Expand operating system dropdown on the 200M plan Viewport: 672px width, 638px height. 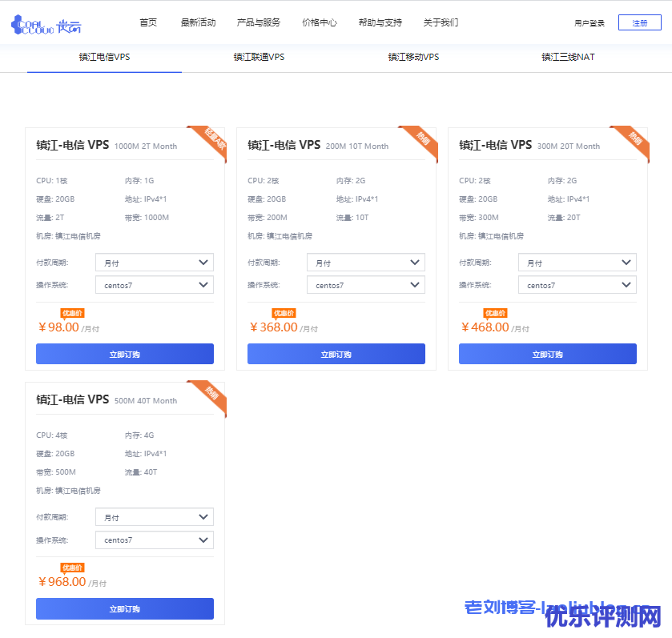pyautogui.click(x=365, y=285)
